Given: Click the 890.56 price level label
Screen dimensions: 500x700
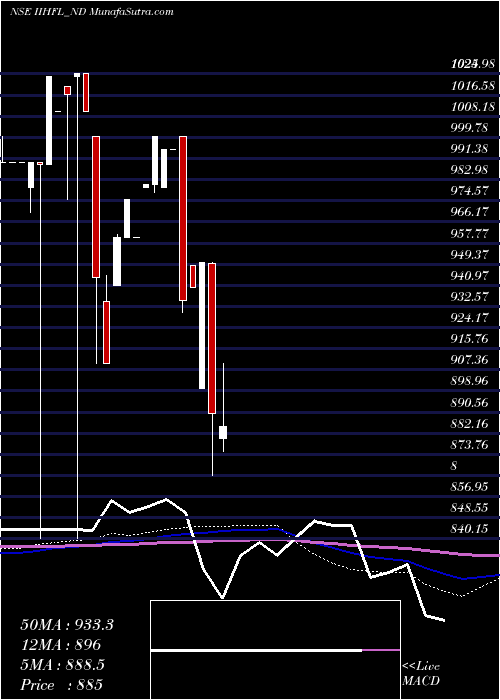Looking at the screenshot, I should pos(469,402).
